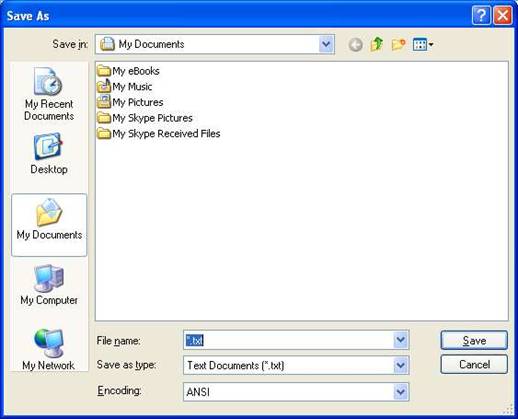Expand the Encoding dropdown
This screenshot has height=419, width=518.
pyautogui.click(x=400, y=392)
